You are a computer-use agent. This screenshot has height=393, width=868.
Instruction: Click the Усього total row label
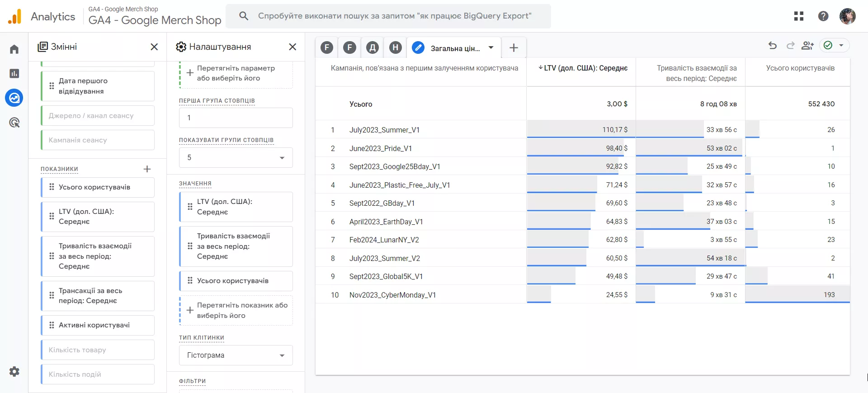pyautogui.click(x=360, y=104)
